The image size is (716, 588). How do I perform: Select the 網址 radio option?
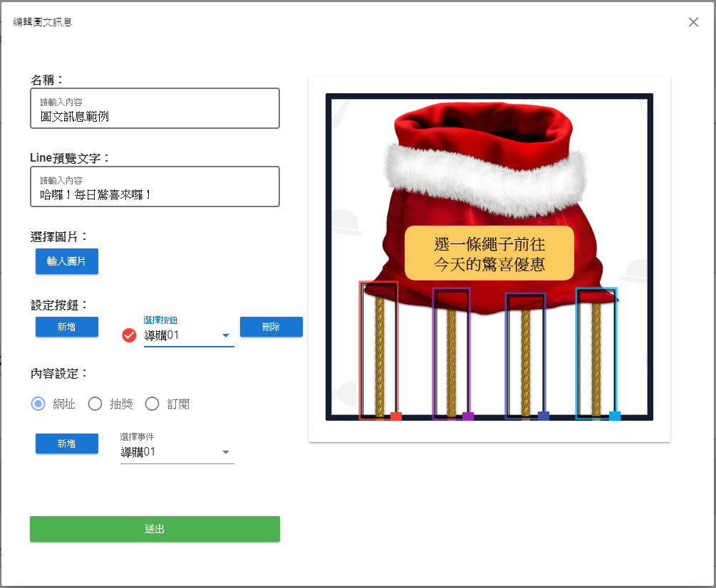coord(38,404)
